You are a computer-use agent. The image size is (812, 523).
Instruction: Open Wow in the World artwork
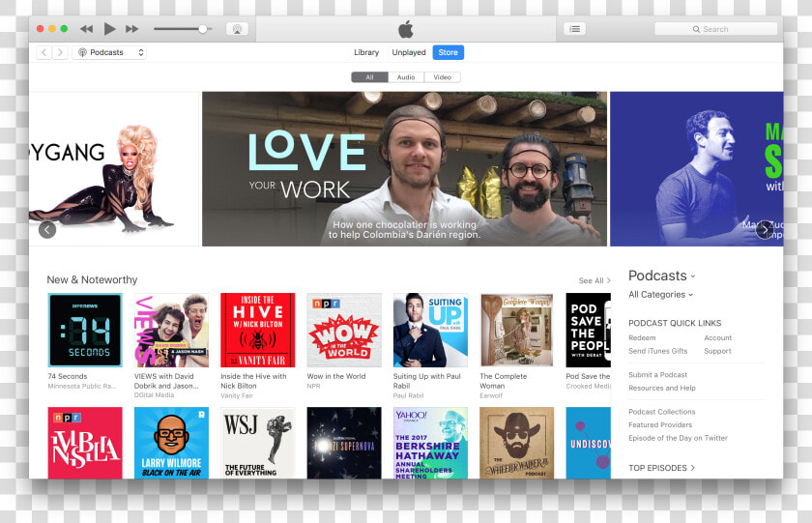344,330
